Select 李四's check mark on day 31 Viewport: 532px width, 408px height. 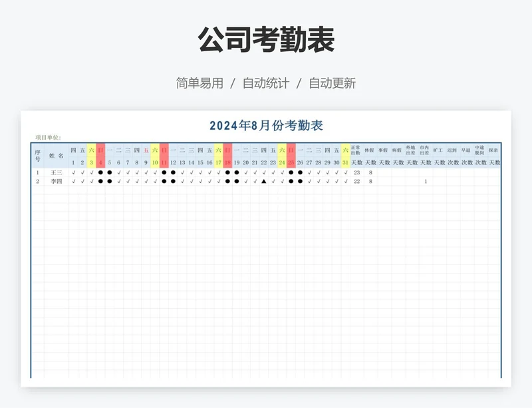click(345, 182)
